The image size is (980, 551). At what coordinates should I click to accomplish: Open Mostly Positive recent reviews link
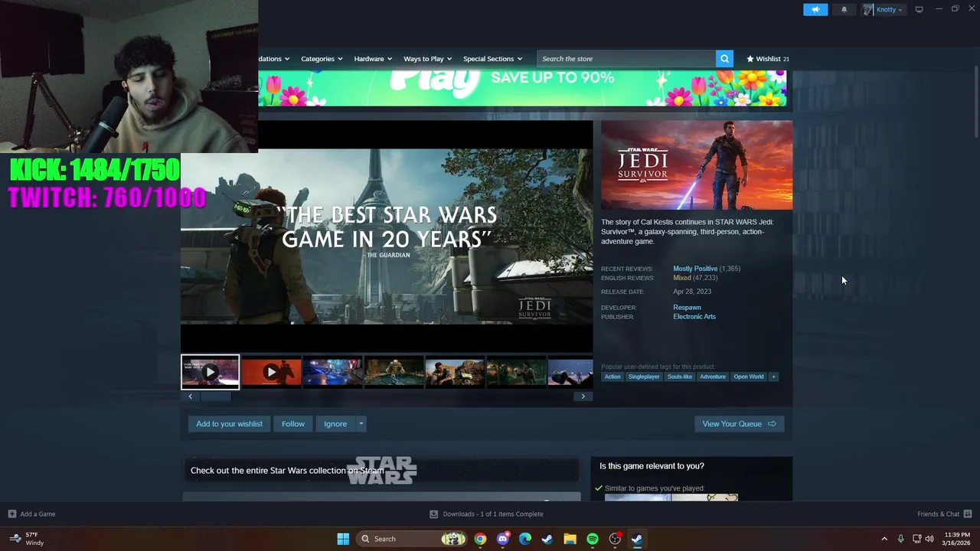point(695,269)
